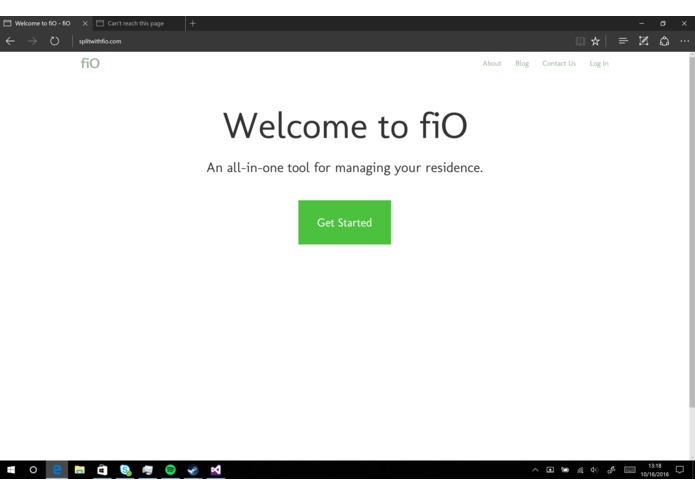Image resolution: width=695 pixels, height=494 pixels.
Task: Switch to 'Welcome to fiO - fiO' tab
Action: pos(43,23)
